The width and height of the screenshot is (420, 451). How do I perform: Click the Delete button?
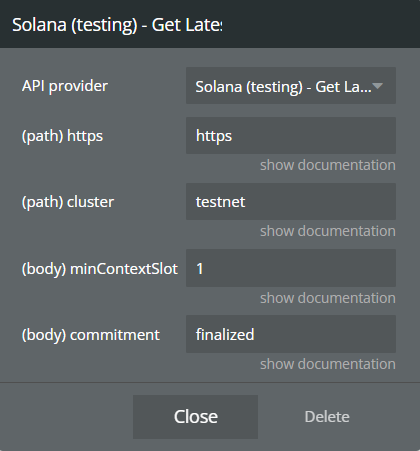coord(327,417)
